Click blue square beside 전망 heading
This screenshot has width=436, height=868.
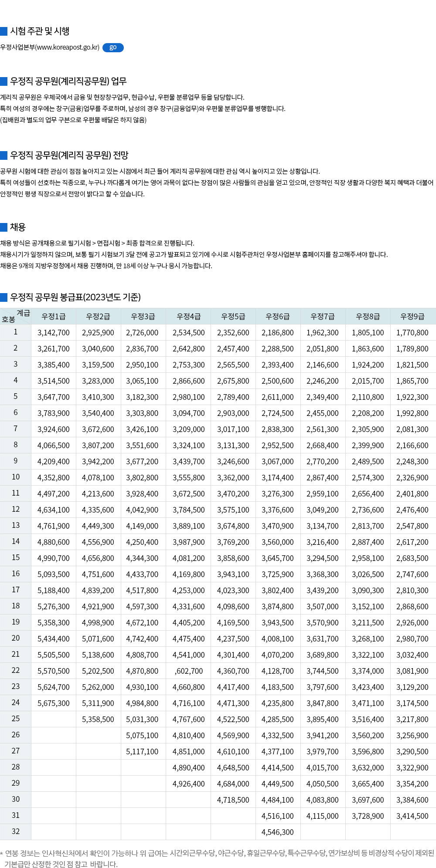point(4,155)
